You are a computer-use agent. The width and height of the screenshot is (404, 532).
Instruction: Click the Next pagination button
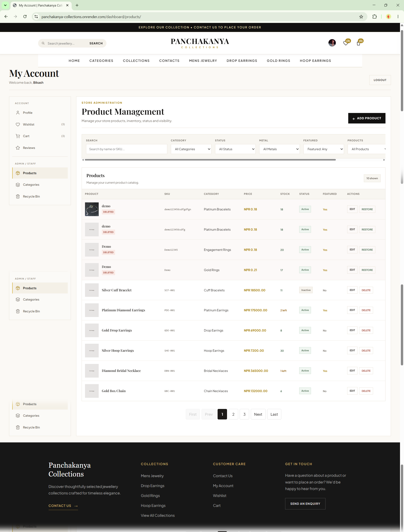pyautogui.click(x=258, y=414)
